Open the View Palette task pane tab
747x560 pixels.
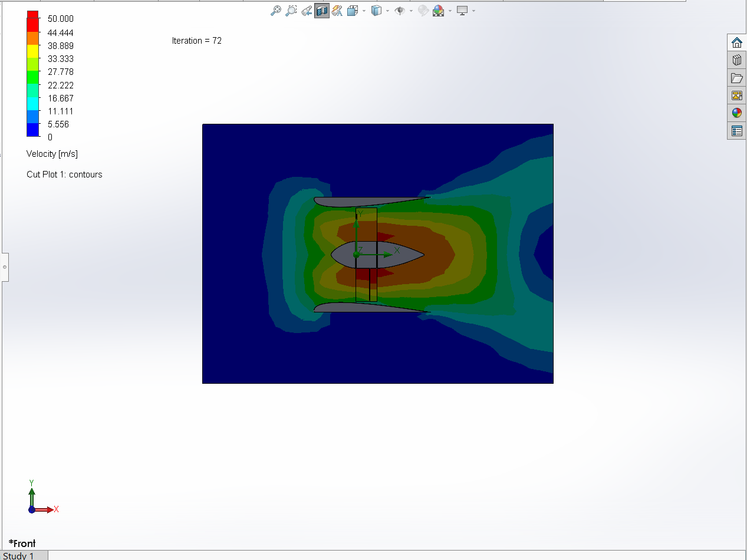[736, 95]
